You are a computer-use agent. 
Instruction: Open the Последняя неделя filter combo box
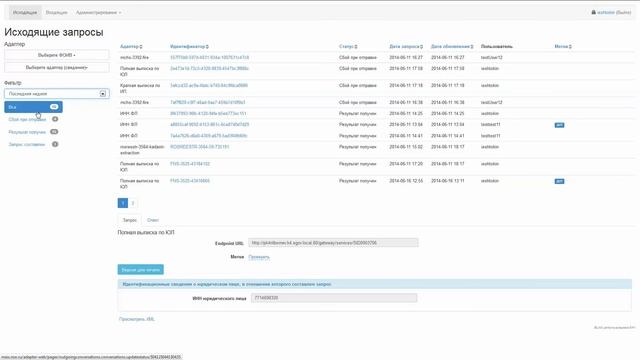pyautogui.click(x=57, y=93)
